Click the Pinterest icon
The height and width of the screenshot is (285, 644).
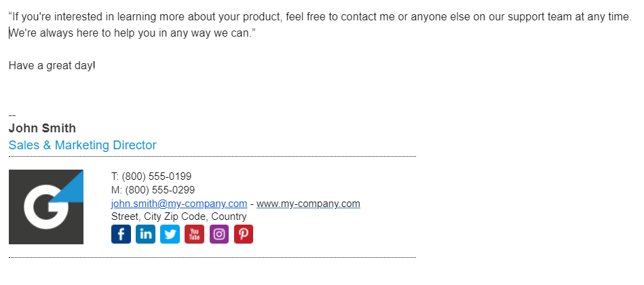click(x=243, y=234)
